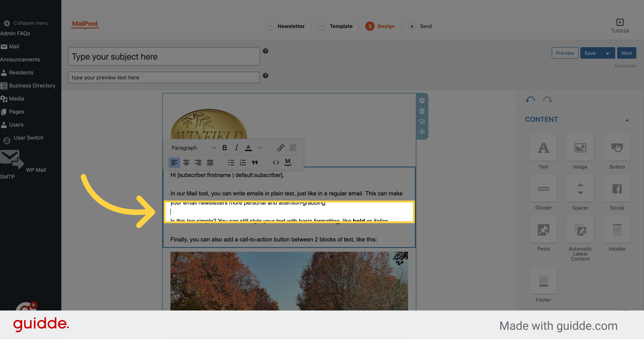Image resolution: width=644 pixels, height=339 pixels.
Task: Open Residents in the sidebar menu
Action: click(21, 72)
